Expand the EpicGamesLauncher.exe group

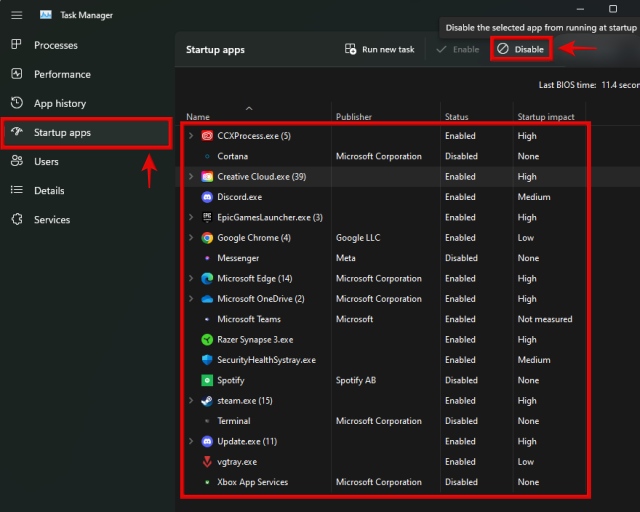tap(191, 217)
